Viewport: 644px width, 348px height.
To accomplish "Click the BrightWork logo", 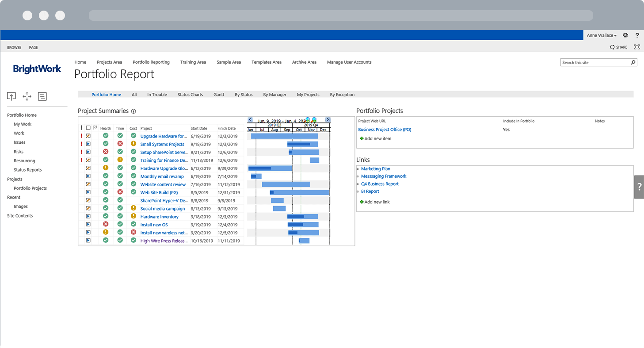I will pos(37,69).
